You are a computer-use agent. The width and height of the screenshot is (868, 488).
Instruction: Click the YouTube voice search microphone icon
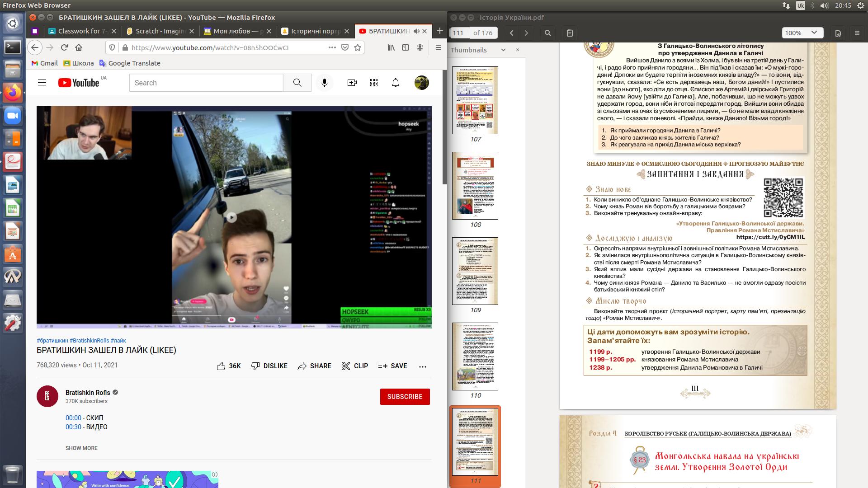[324, 83]
